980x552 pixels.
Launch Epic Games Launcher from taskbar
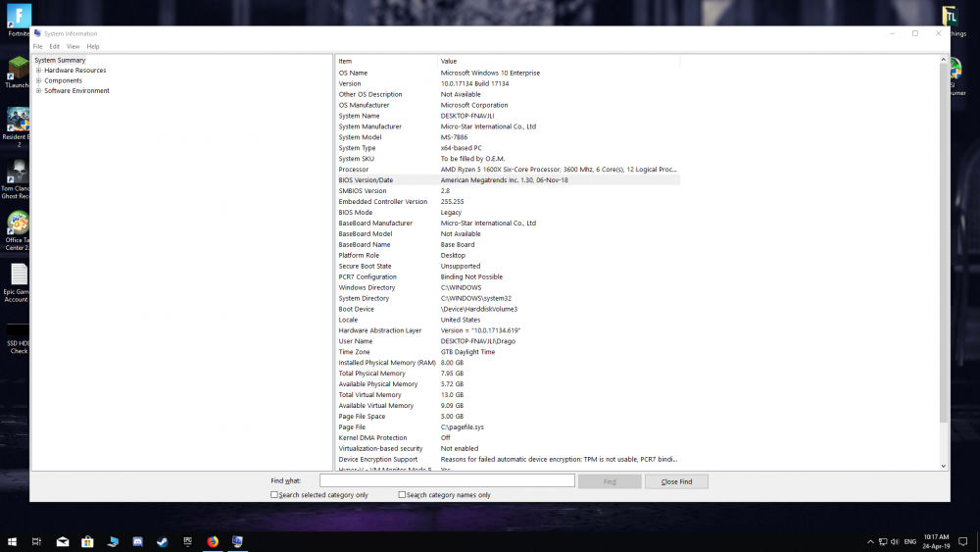pyautogui.click(x=187, y=541)
